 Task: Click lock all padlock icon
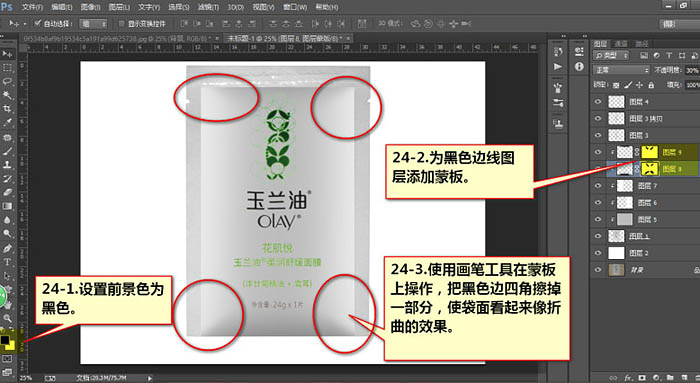coord(651,85)
